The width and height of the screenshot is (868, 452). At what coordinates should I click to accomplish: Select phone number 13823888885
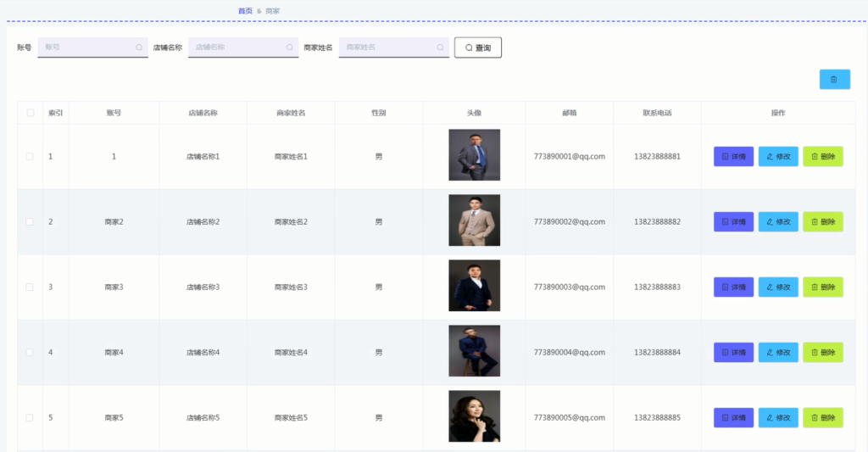pyautogui.click(x=657, y=418)
